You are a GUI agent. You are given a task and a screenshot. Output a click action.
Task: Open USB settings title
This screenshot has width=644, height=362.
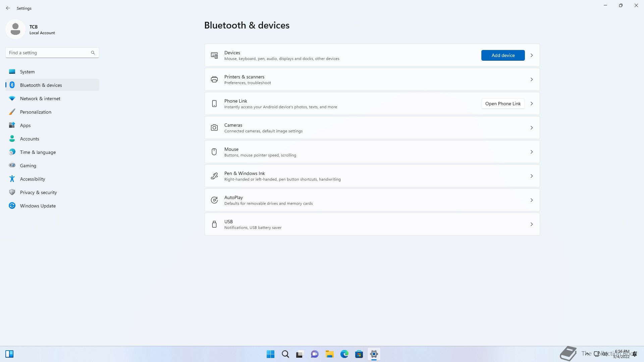(228, 222)
